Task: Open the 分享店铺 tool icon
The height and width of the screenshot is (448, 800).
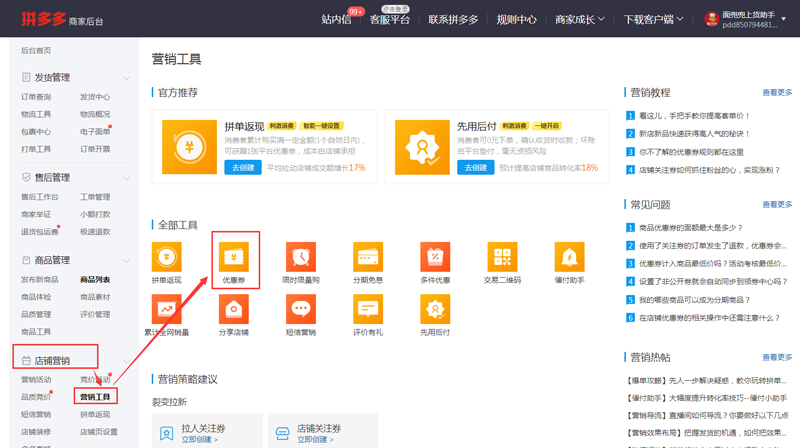Action: tap(234, 309)
